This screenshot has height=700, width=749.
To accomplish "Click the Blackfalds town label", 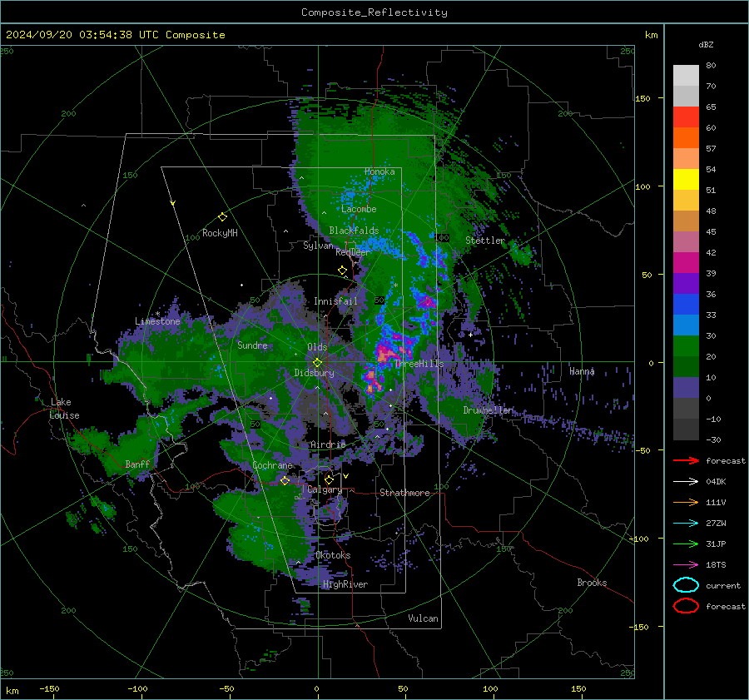I will [x=354, y=231].
